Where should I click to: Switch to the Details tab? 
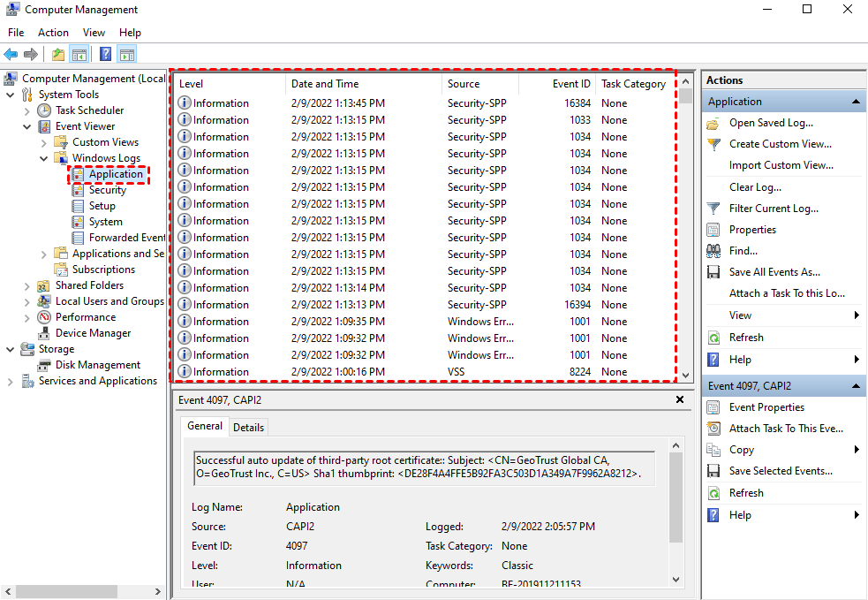(248, 427)
